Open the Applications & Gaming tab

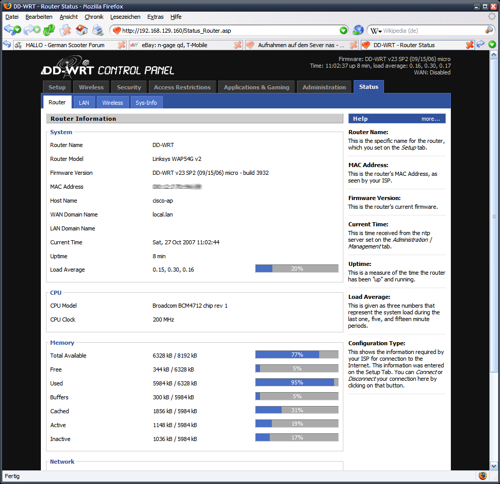click(256, 87)
